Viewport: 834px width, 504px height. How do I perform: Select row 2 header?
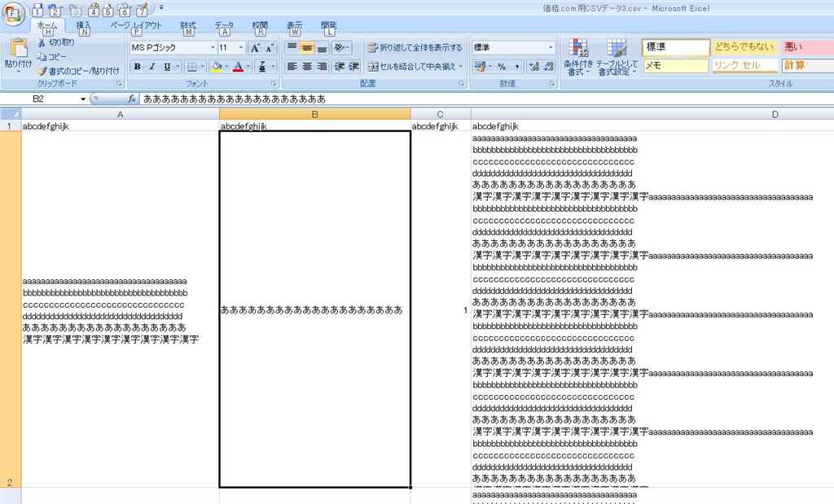[x=11, y=309]
